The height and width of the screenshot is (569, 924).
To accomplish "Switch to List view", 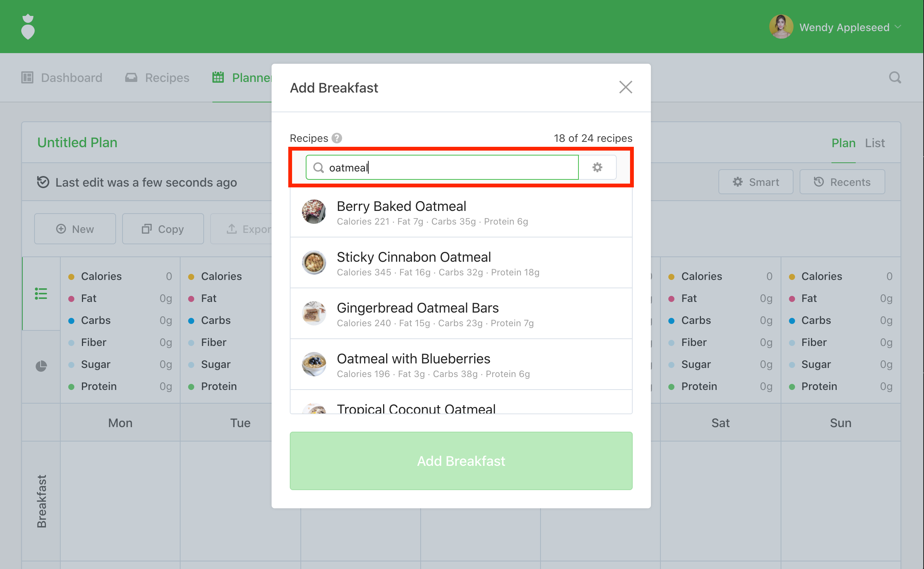I will tap(874, 143).
